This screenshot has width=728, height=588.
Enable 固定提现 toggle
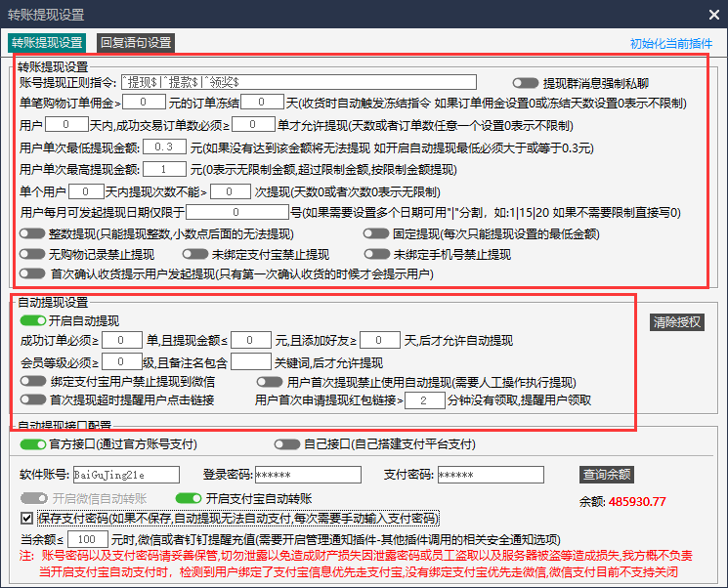(375, 233)
